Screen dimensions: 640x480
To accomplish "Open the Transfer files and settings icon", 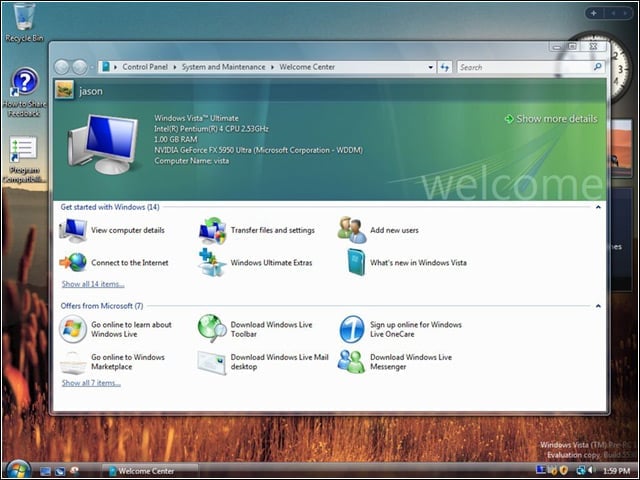I will (x=212, y=231).
